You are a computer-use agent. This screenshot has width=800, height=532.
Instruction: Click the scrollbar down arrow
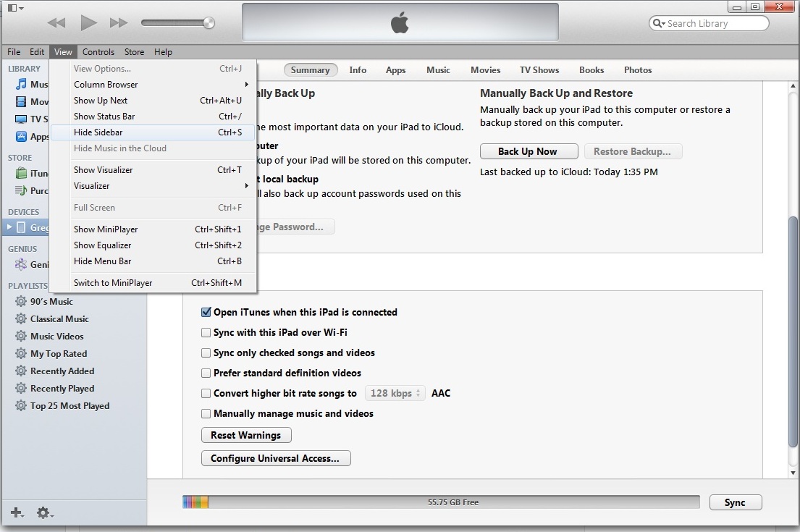[792, 473]
